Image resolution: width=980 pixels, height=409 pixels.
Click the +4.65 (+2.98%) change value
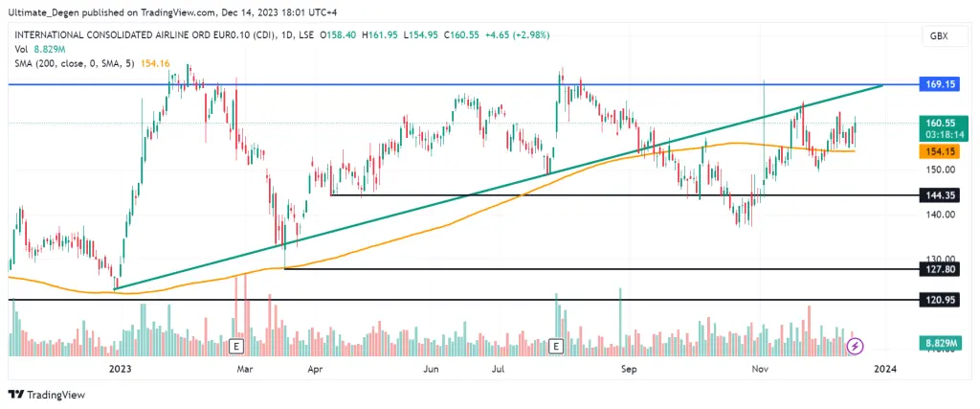pos(519,35)
